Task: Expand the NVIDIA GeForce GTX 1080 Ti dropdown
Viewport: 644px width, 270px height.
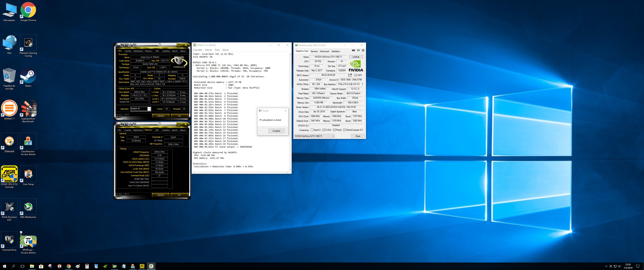Action: [x=314, y=136]
